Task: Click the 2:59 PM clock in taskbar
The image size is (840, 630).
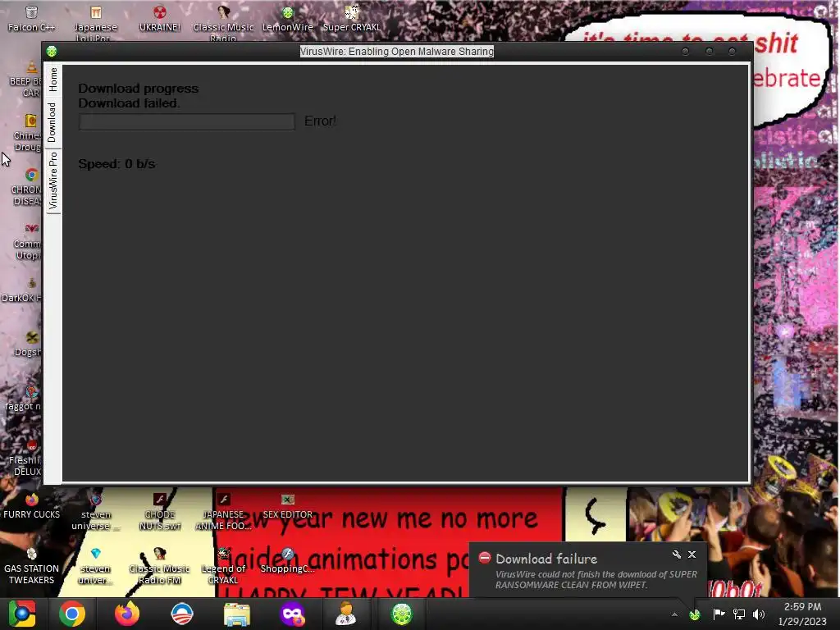Action: [802, 614]
